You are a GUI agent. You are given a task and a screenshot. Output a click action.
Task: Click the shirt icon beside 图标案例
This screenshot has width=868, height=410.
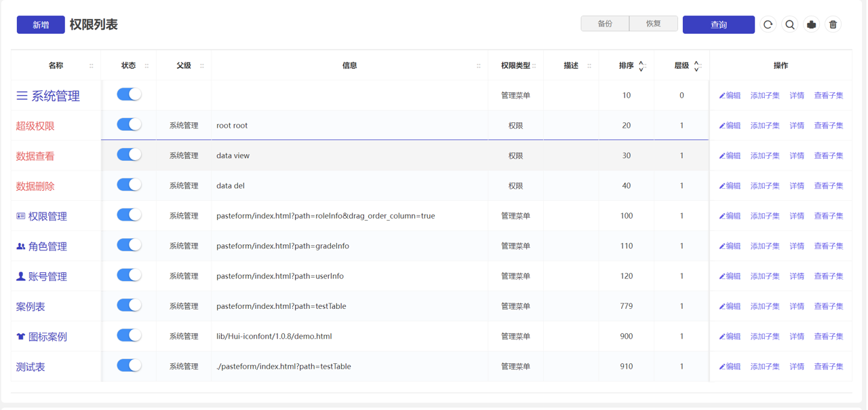21,337
